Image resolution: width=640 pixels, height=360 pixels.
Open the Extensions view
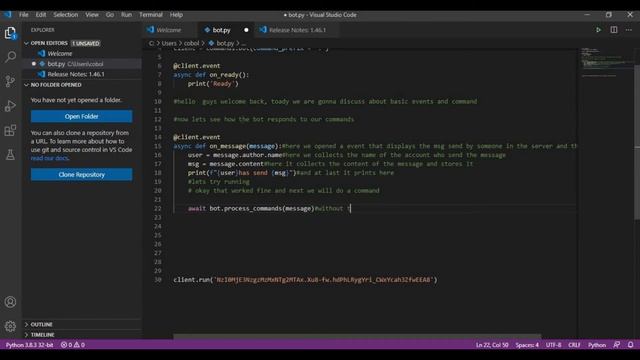(10, 130)
